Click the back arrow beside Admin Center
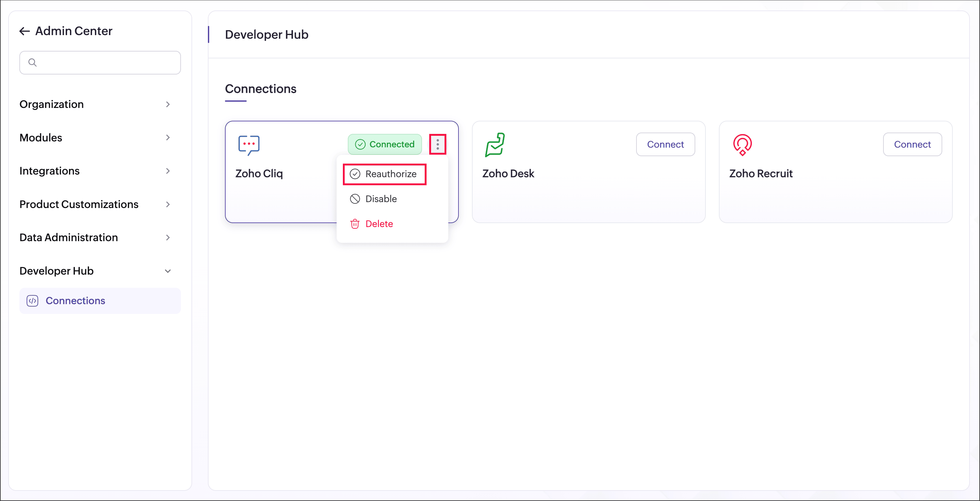 pos(25,31)
